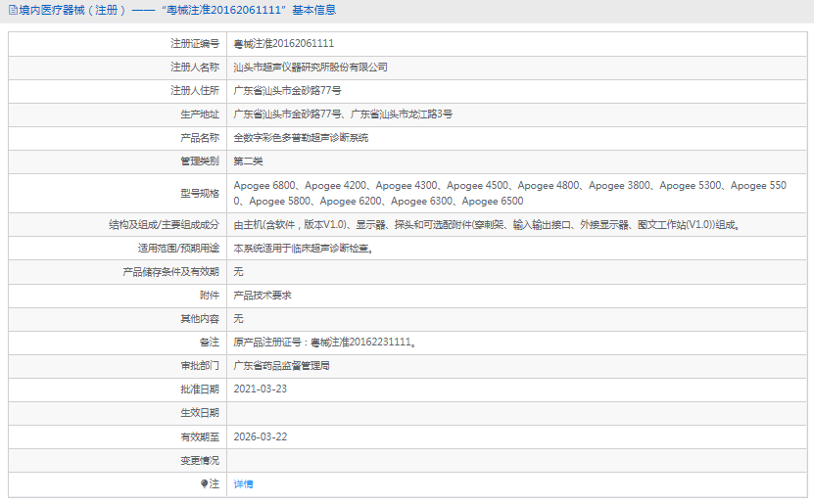This screenshot has height=504, width=814.
Task: Select registration number 粤械注准20162061111 value
Action: point(283,44)
